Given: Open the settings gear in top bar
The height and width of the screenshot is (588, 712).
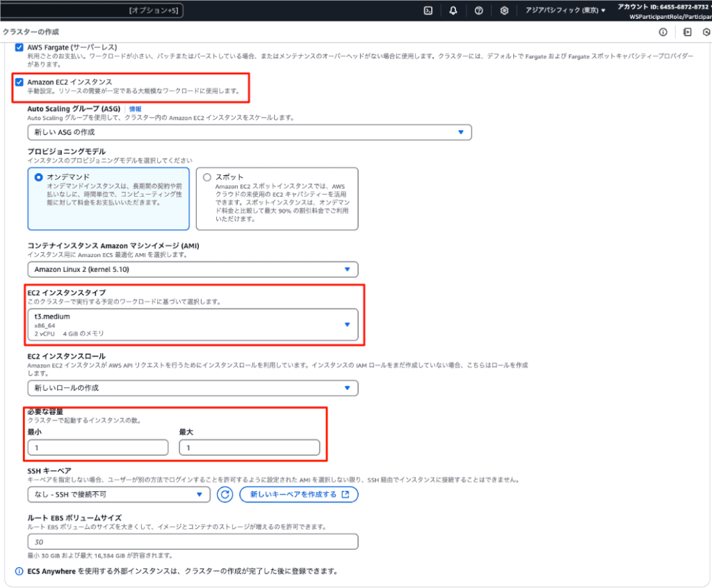Looking at the screenshot, I should (x=504, y=10).
